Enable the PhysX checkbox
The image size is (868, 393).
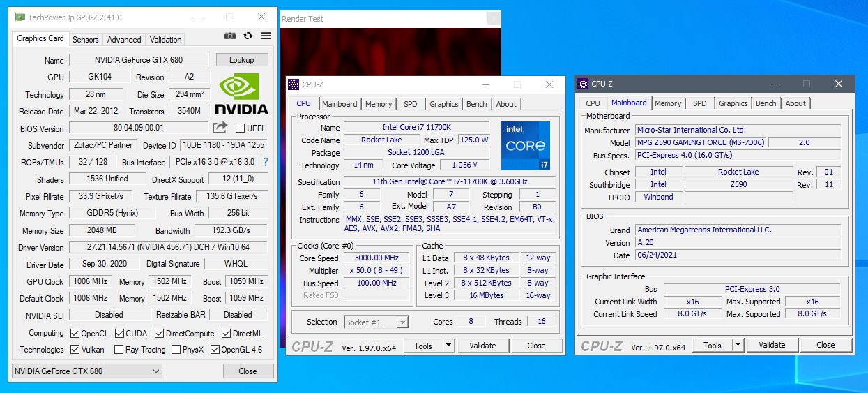click(x=176, y=350)
